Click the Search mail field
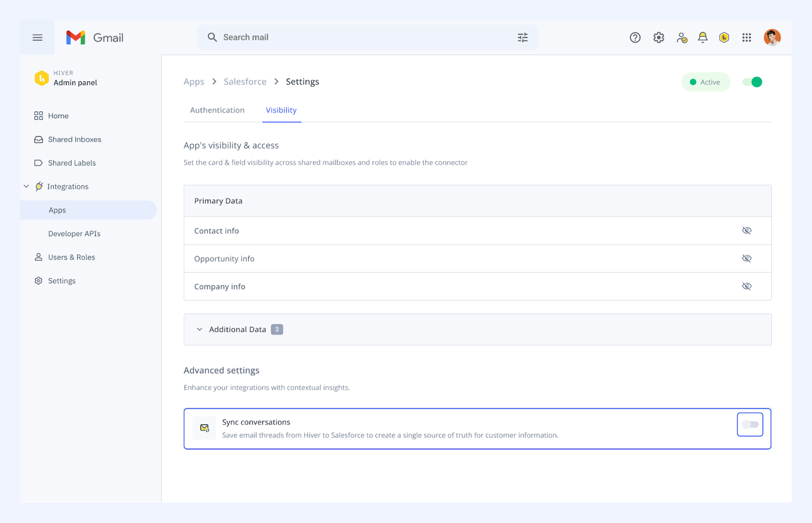The height and width of the screenshot is (523, 812). [368, 38]
